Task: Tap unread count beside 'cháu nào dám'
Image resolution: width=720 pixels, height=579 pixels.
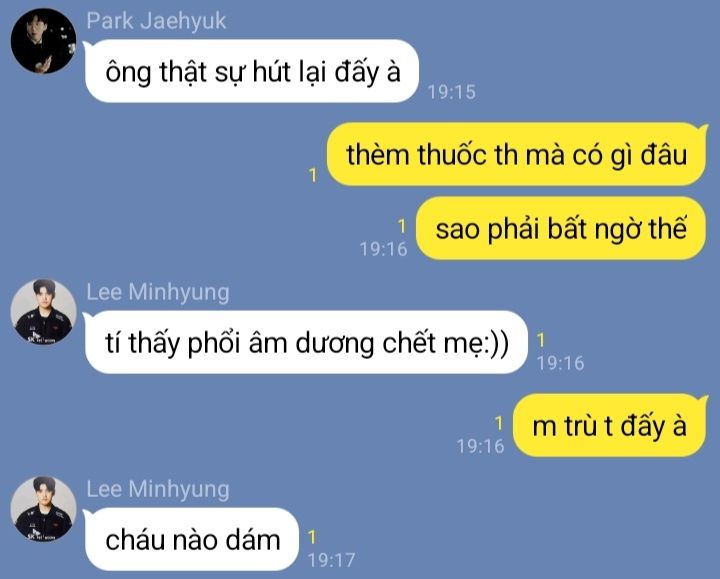Action: [312, 537]
